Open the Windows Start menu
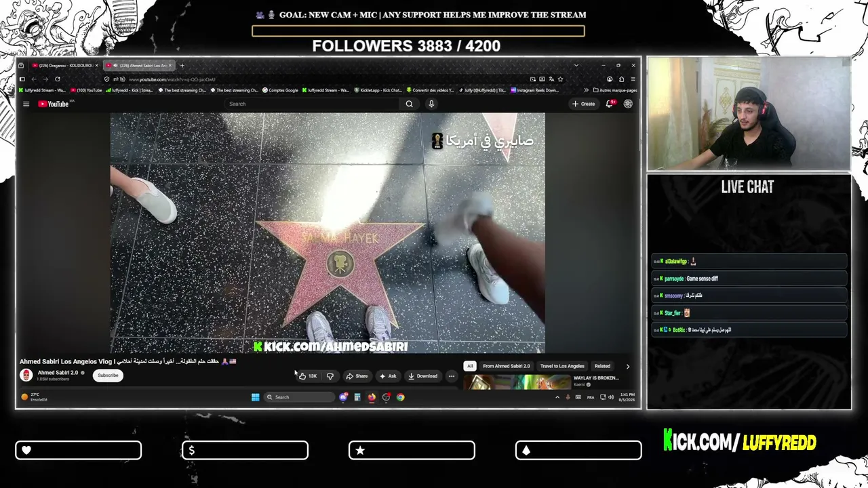 [x=255, y=397]
